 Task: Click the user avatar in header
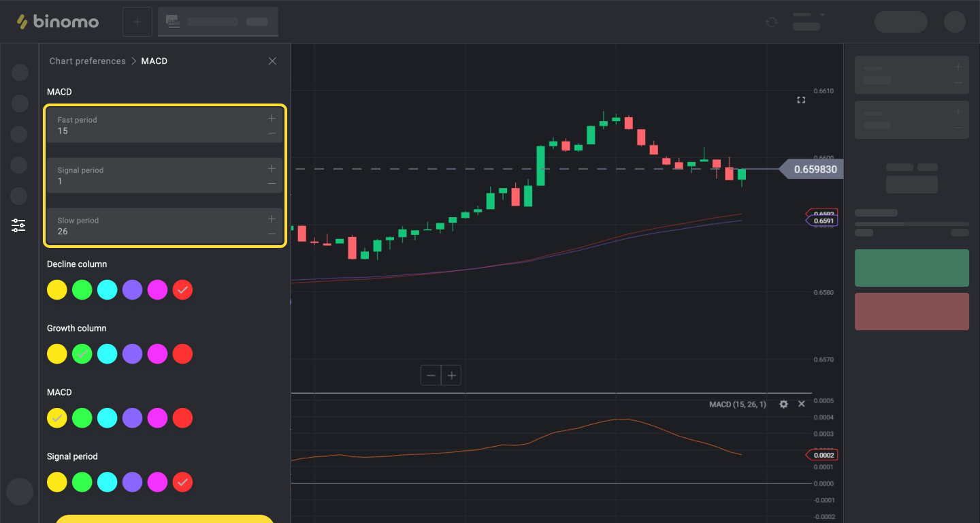[x=955, y=22]
